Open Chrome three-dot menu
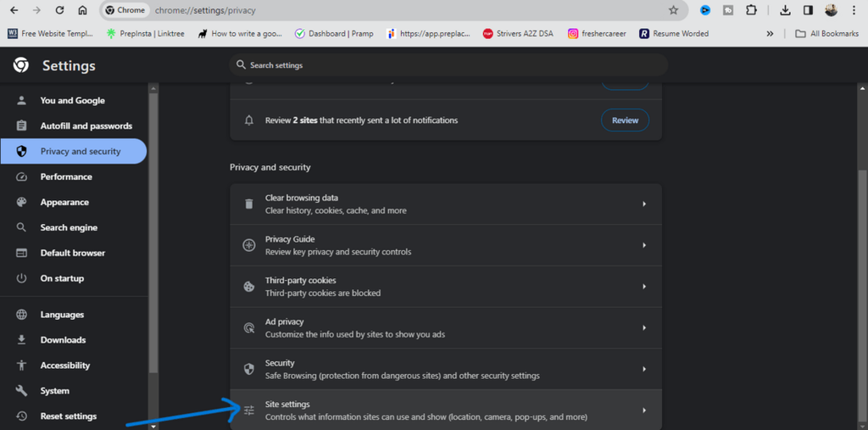The image size is (868, 430). [x=853, y=10]
